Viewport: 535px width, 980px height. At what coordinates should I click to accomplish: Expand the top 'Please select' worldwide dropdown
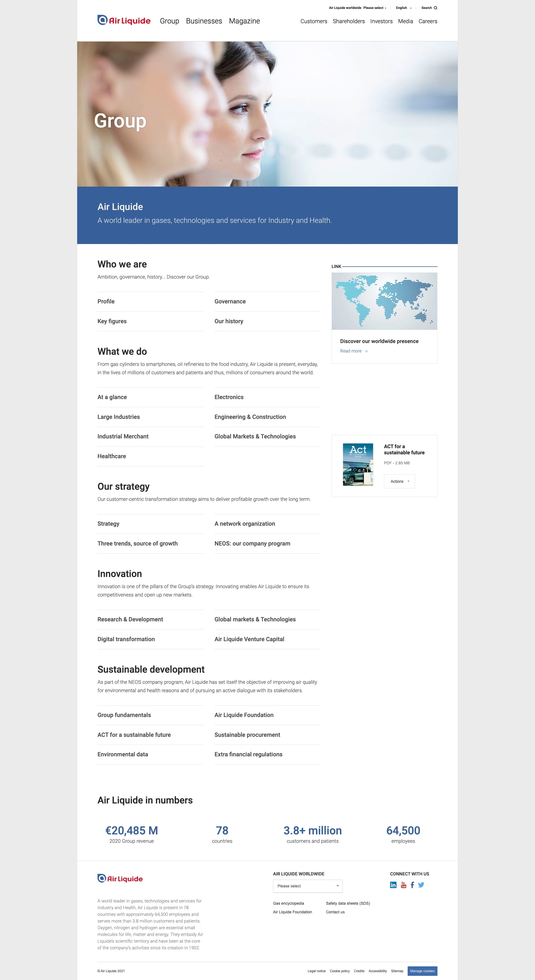click(374, 8)
